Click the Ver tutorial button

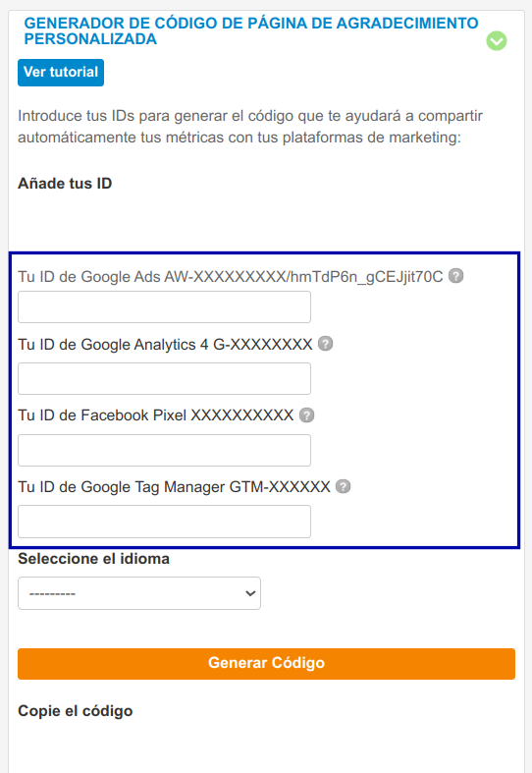(x=61, y=73)
